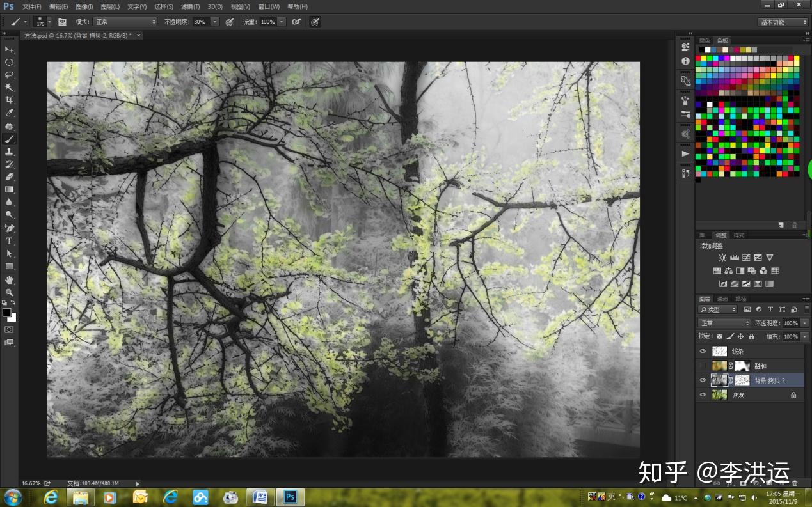This screenshot has height=507, width=812.
Task: Select the Clone Stamp tool
Action: (9, 152)
